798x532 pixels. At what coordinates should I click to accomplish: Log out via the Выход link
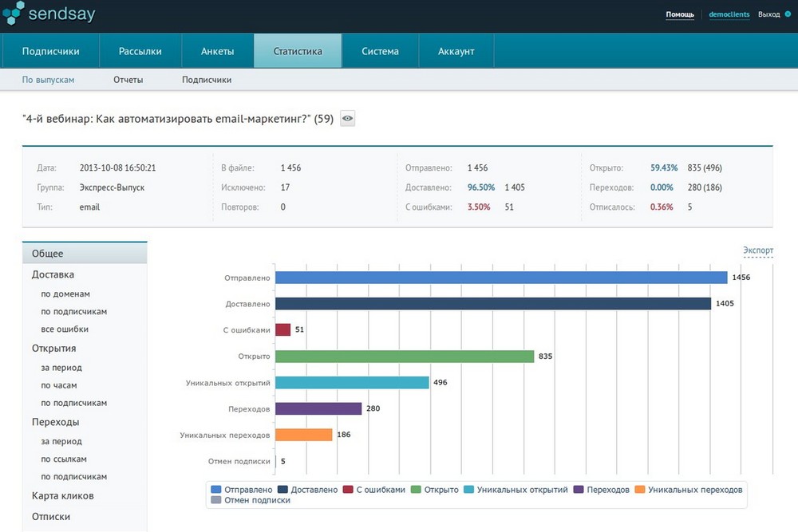point(769,14)
